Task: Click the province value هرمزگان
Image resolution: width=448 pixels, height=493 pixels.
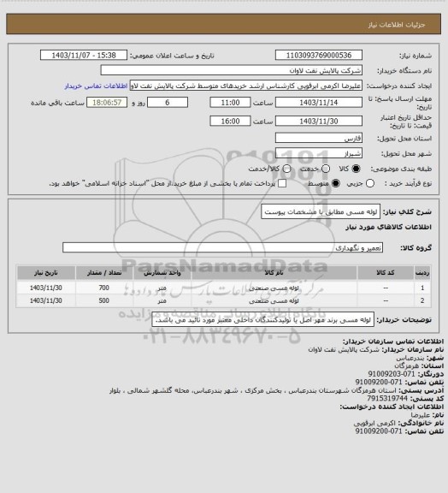Action: [406, 365]
